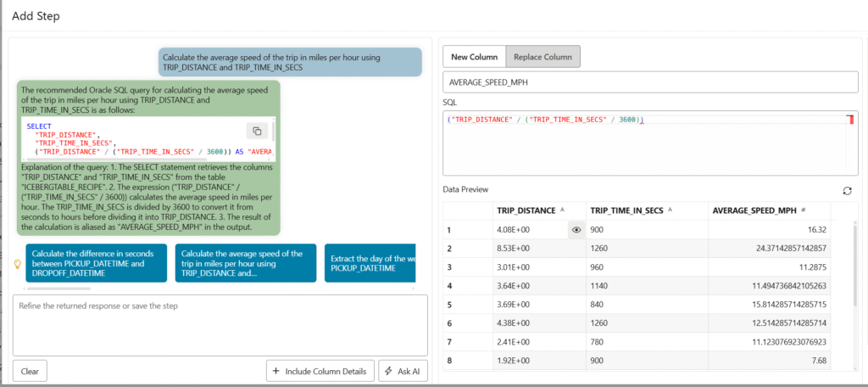
Task: Click the eye icon in TRIP_DISTANCE row 1
Action: coord(576,229)
